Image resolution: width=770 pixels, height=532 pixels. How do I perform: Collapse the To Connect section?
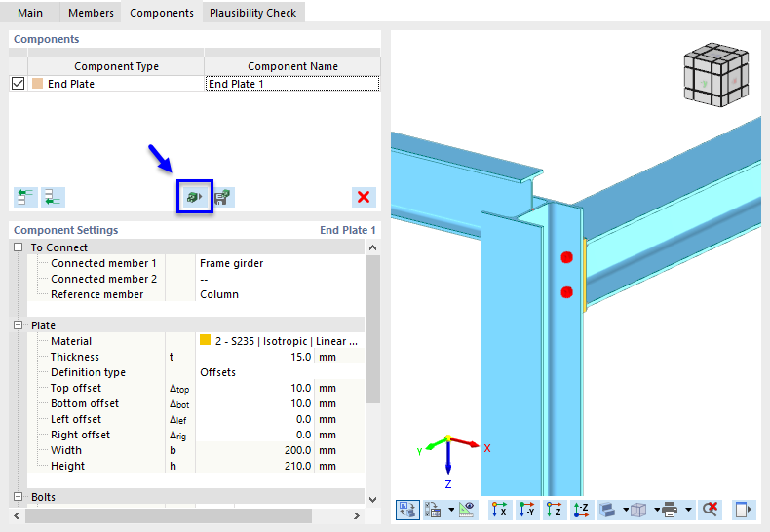tap(19, 247)
